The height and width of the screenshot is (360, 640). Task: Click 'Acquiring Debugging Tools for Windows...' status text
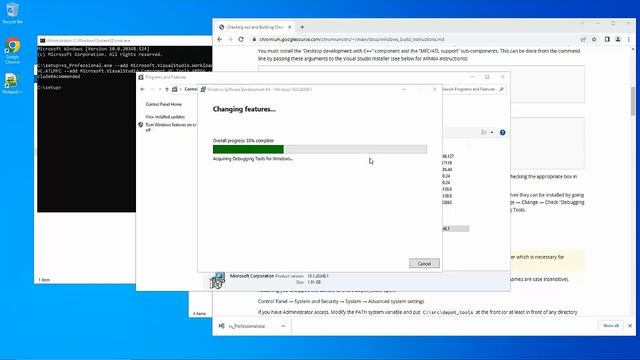253,159
